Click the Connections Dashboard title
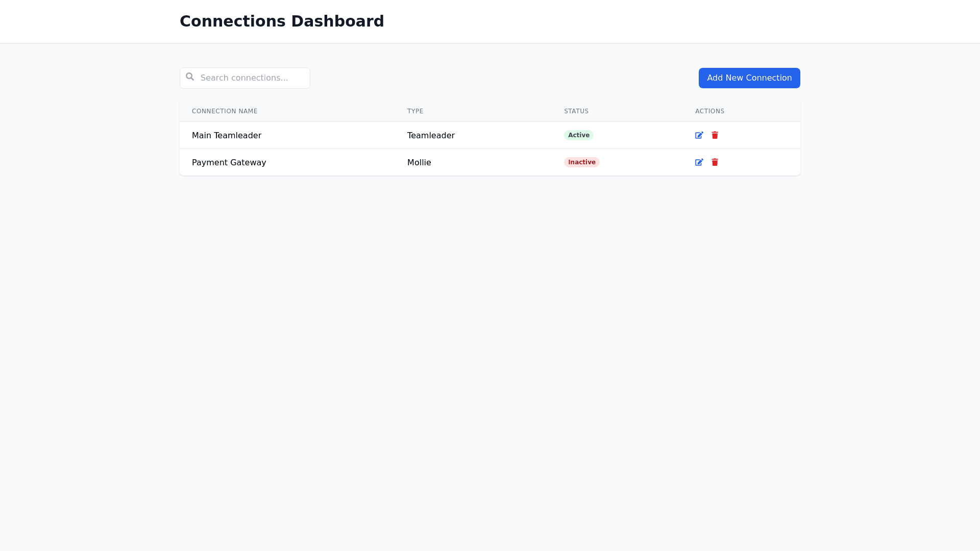Viewport: 980px width, 551px height. (x=282, y=21)
